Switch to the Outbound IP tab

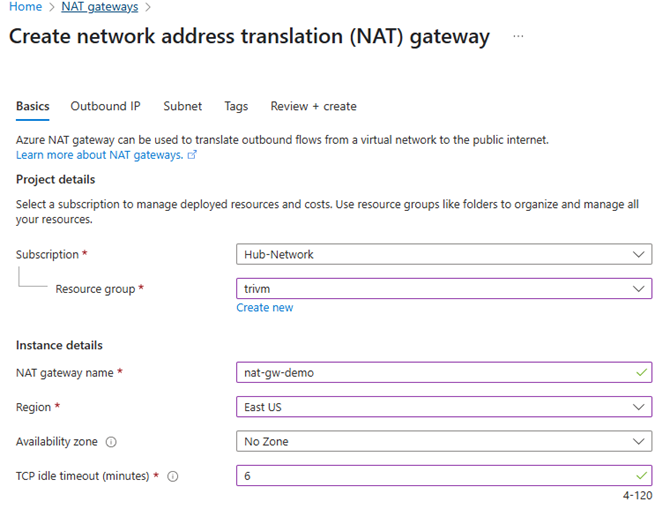click(x=106, y=106)
